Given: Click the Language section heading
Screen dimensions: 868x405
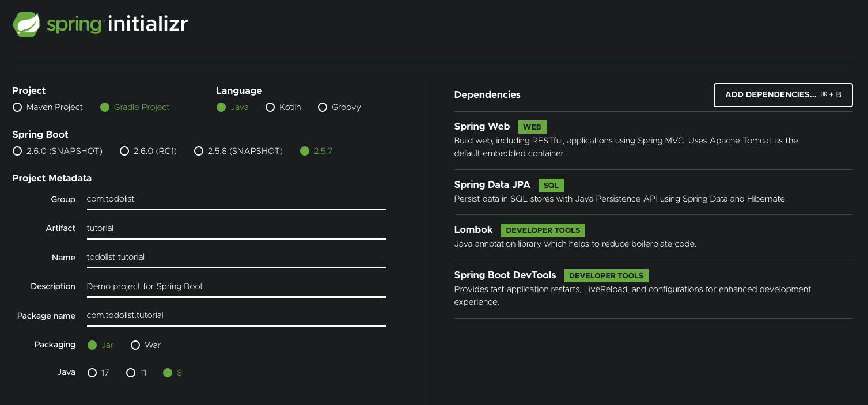Looking at the screenshot, I should (x=239, y=91).
